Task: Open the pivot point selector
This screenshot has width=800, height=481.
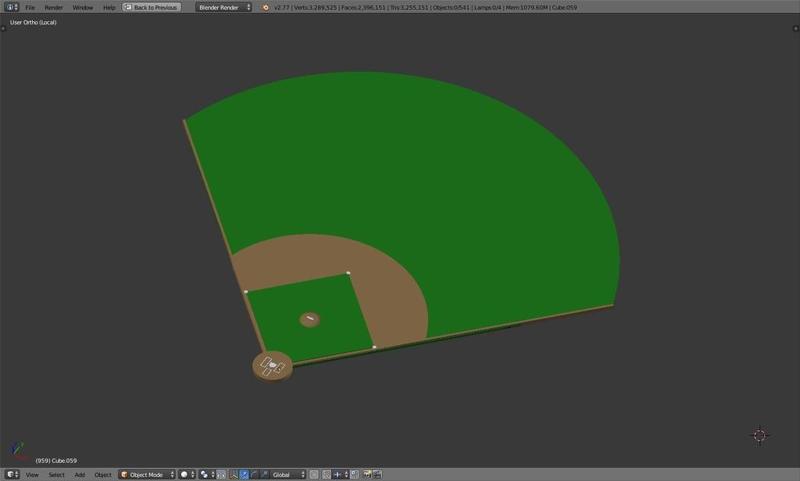Action: [207, 474]
